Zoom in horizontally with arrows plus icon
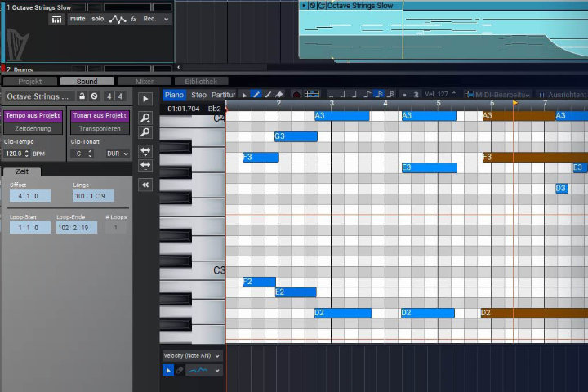Screen dimensions: 588x392 (145, 151)
